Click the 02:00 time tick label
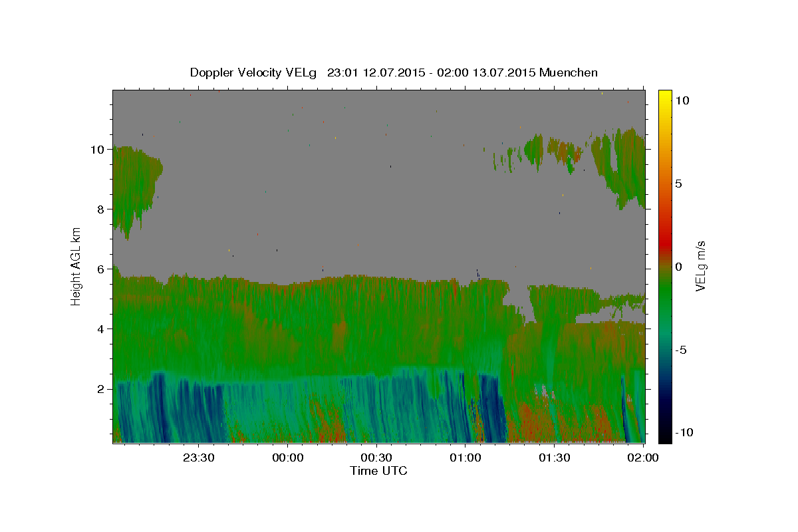The width and height of the screenshot is (798, 532). coord(642,458)
